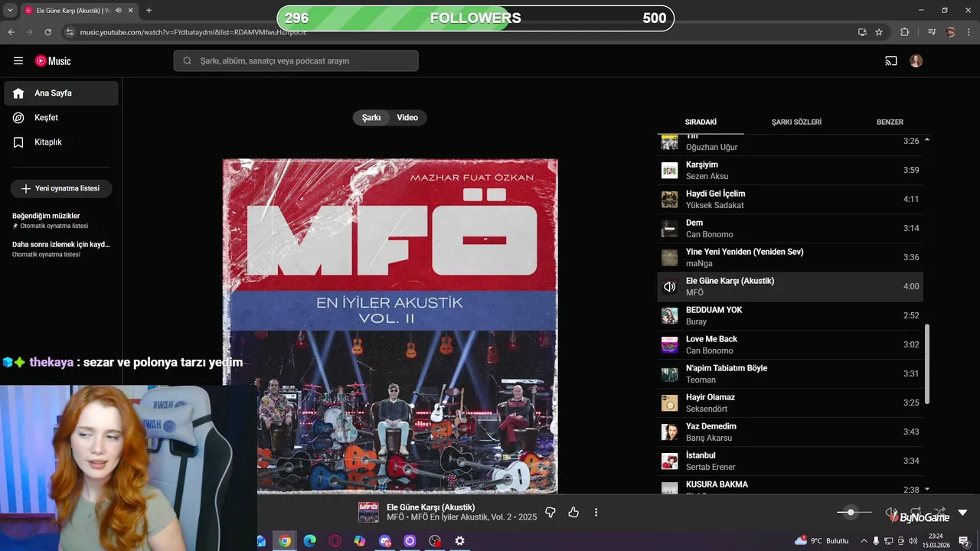
Task: Click the browser address bar URL
Action: pyautogui.click(x=193, y=32)
